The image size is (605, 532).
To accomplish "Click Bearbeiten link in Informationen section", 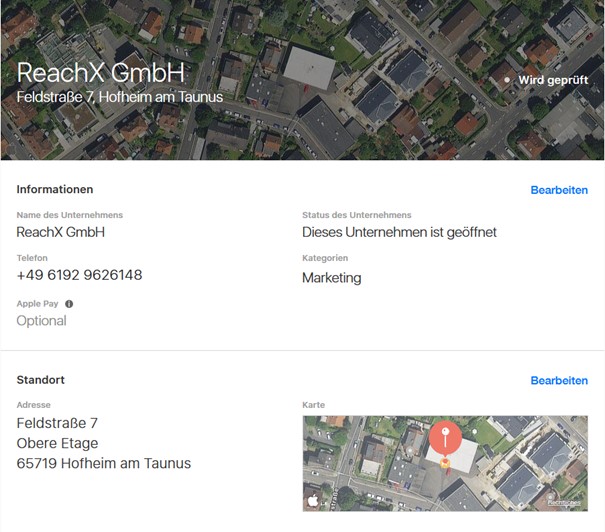I will 559,190.
